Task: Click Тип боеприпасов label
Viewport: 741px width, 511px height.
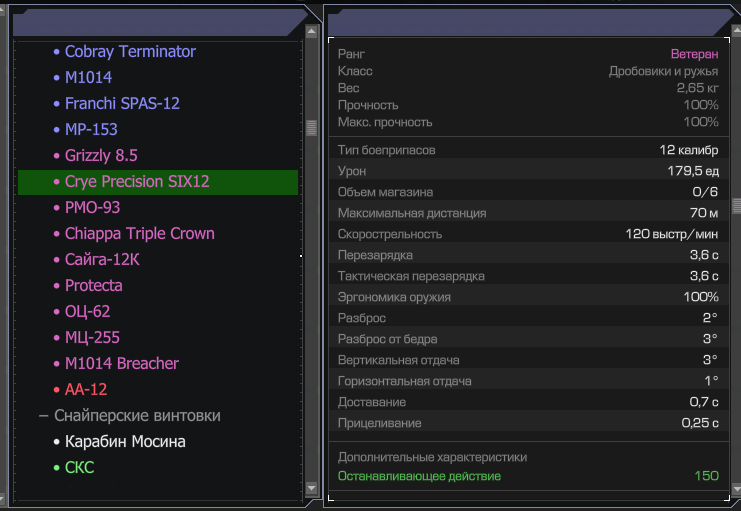Action: pos(386,150)
